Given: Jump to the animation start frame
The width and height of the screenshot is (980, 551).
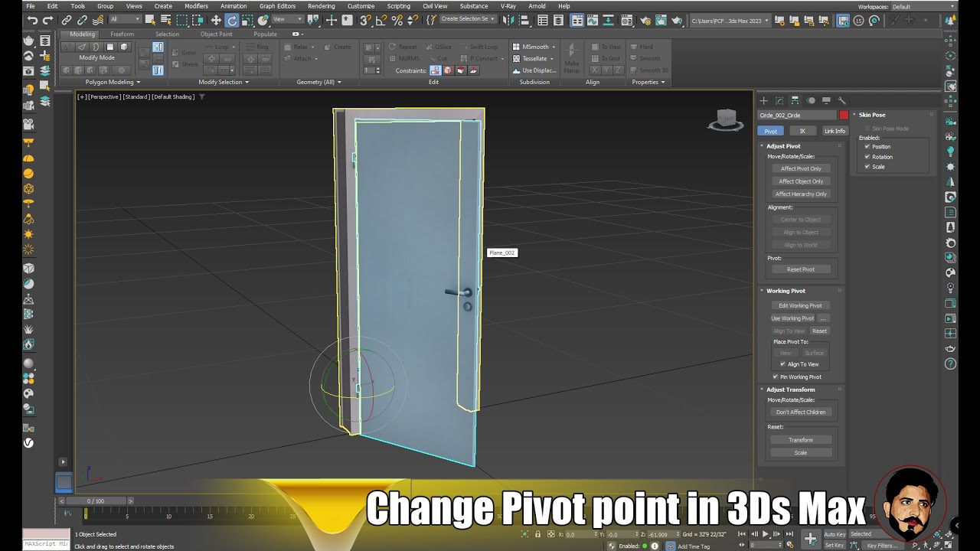Looking at the screenshot, I should click(742, 534).
